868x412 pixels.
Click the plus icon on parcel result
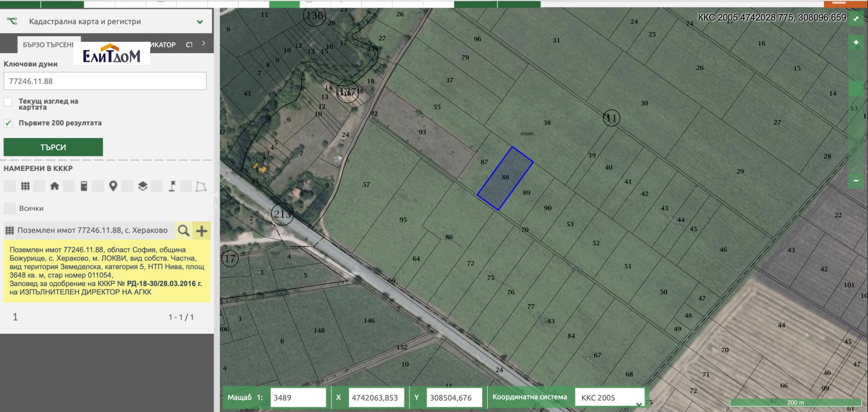[x=202, y=231]
